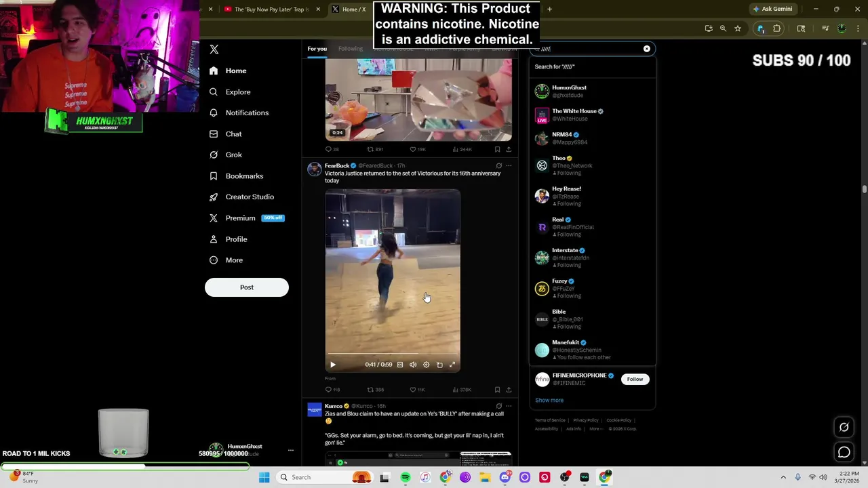
Task: Bookmark FearBuck's post
Action: [497, 390]
